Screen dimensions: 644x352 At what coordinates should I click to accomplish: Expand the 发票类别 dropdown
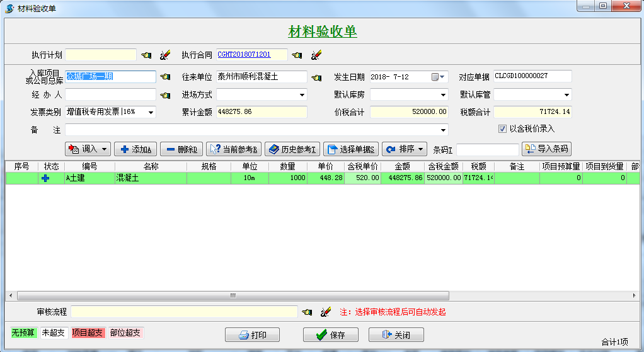point(151,112)
